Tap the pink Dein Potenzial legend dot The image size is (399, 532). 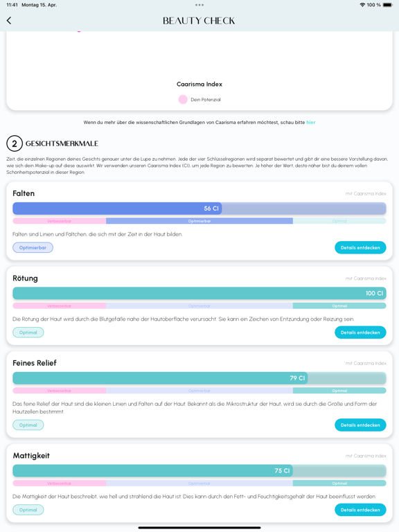183,100
